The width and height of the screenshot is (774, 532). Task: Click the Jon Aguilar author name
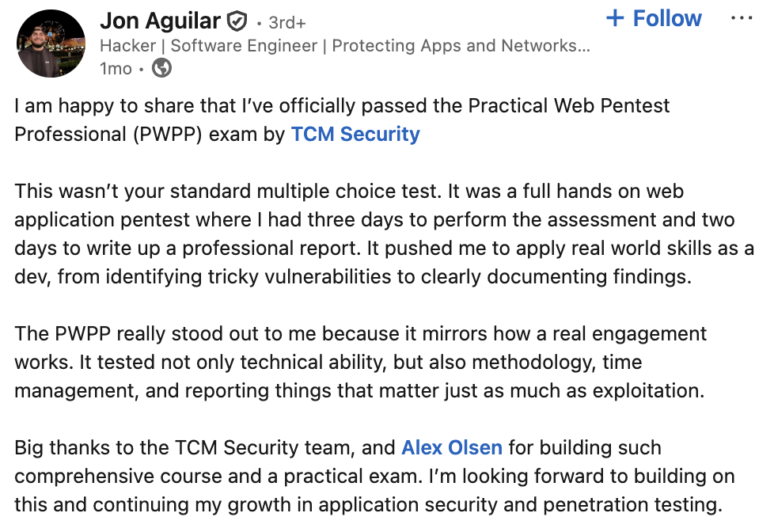click(x=160, y=21)
